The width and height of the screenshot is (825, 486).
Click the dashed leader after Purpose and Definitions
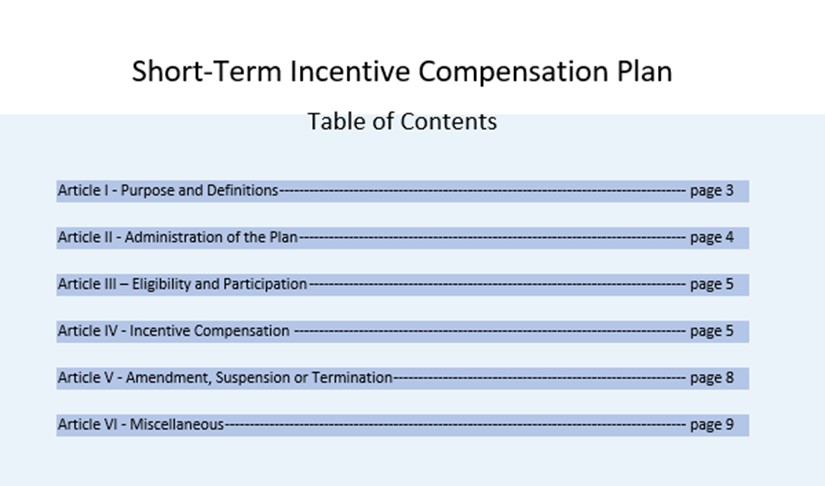(480, 190)
